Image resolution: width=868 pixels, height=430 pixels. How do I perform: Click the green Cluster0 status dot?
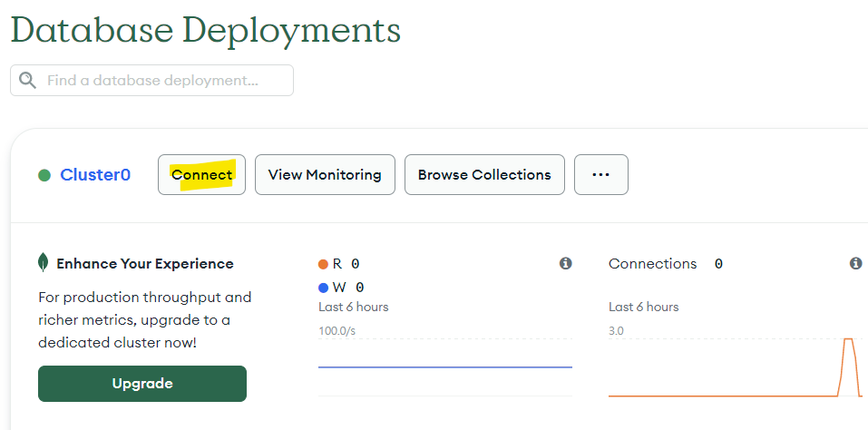(x=44, y=175)
